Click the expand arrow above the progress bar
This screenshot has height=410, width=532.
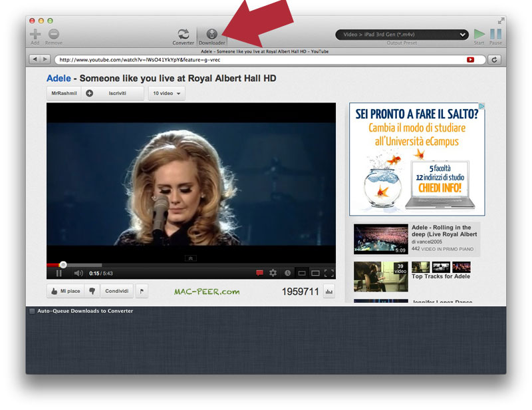191,258
